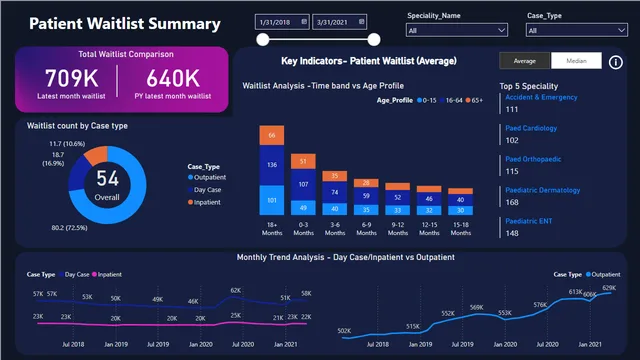640x360 pixels.
Task: Select 65+ age profile legend item
Action: pos(474,100)
